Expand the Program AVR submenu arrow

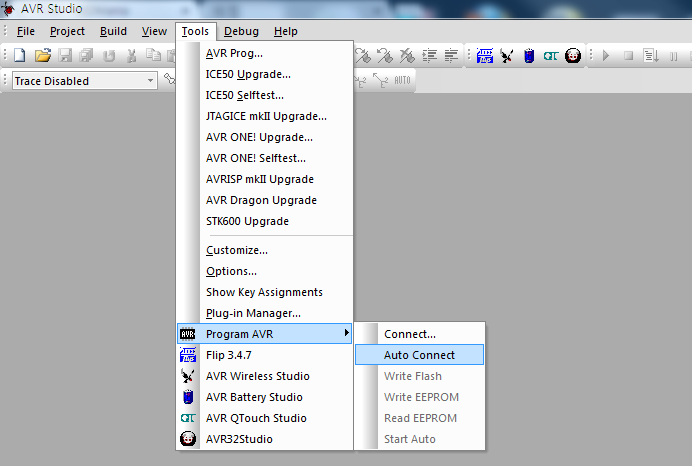[x=347, y=333]
